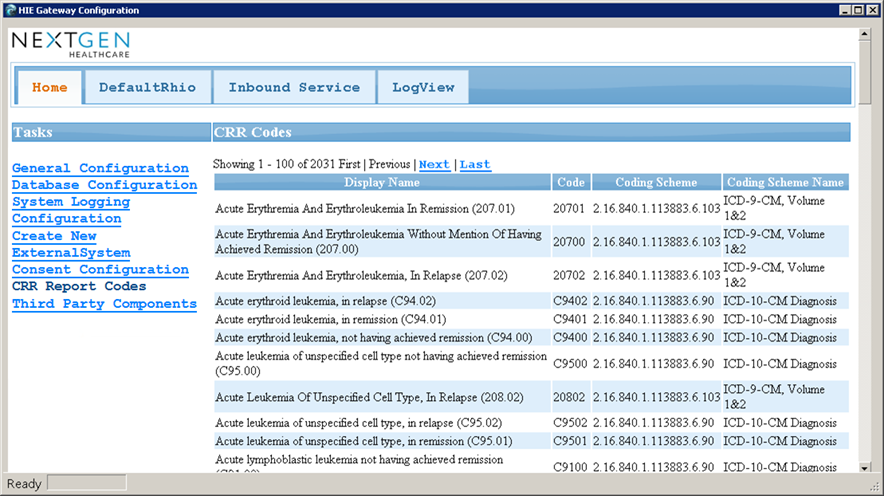Select the Previous pagination label
The image size is (884, 496).
click(389, 164)
